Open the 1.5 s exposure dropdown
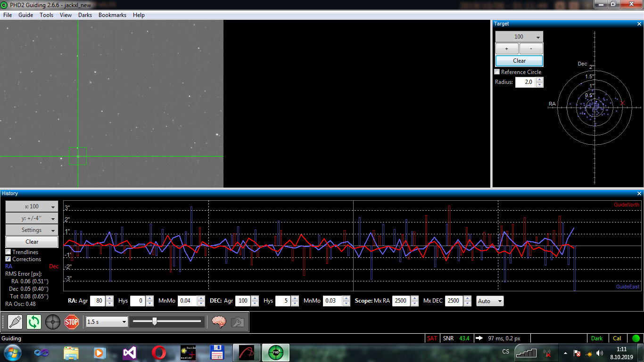The image size is (644, 362). 107,321
